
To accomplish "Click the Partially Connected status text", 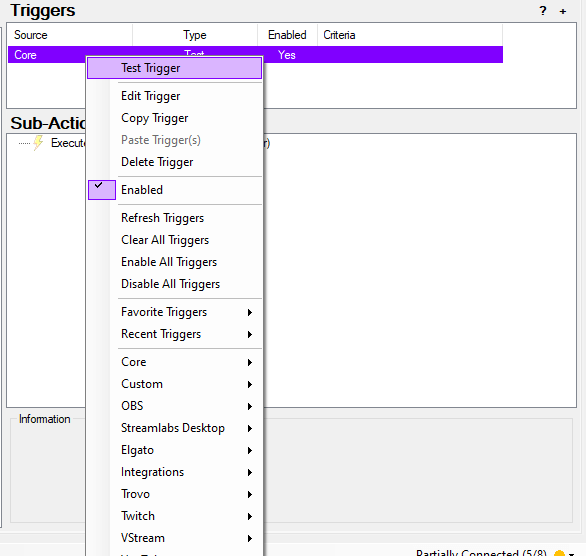I will click(481, 553).
